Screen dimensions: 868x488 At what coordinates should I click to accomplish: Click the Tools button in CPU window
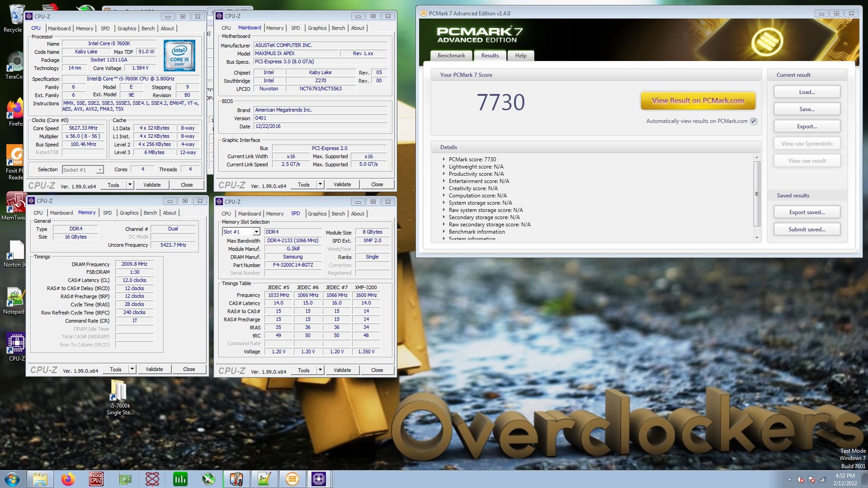point(113,185)
